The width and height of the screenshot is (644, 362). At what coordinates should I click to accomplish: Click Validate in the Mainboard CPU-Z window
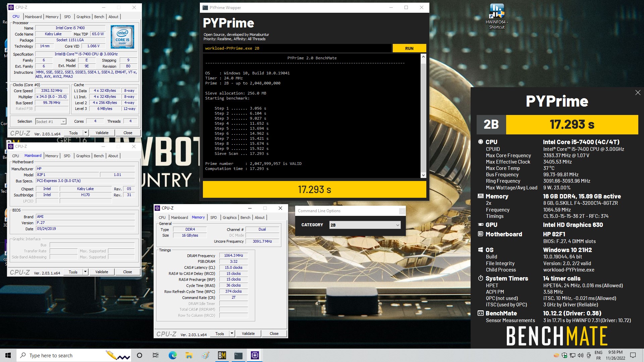click(x=102, y=272)
